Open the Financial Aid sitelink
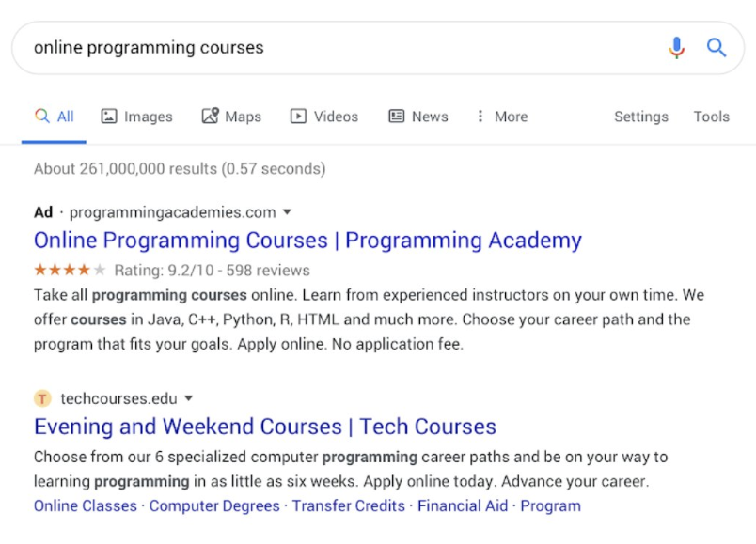The image size is (756, 544). point(463,505)
